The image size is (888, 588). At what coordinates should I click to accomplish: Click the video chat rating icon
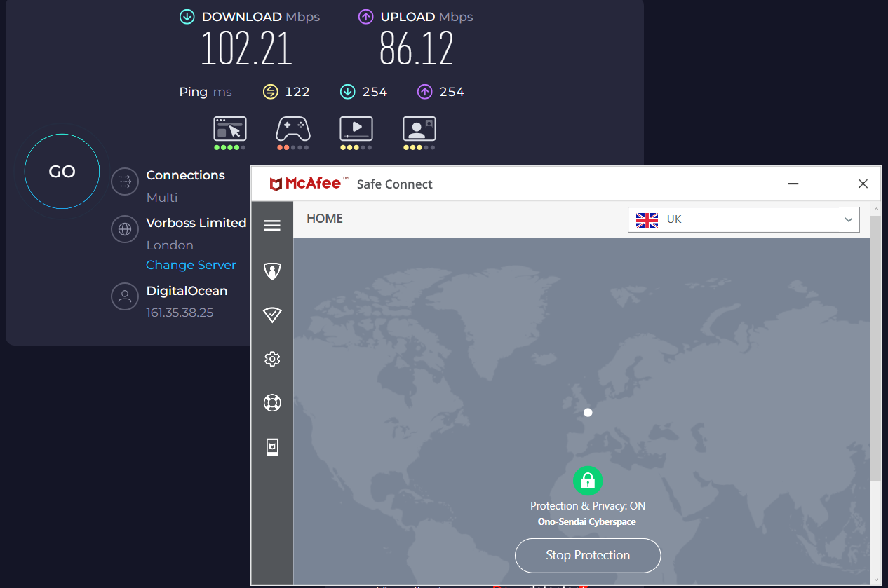point(419,129)
